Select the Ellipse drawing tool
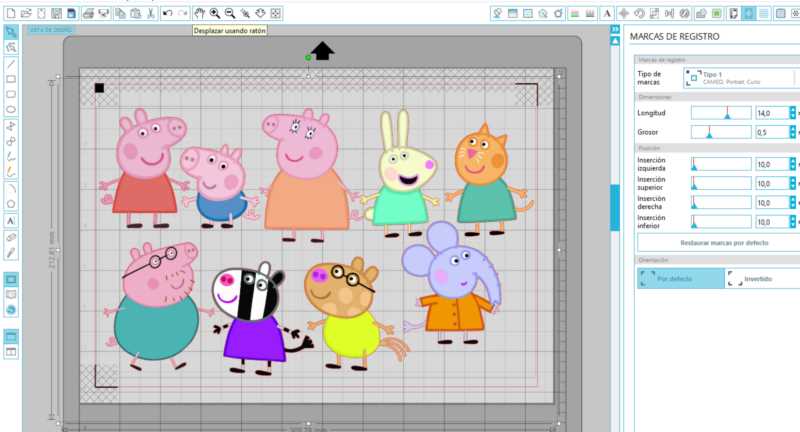 11,110
